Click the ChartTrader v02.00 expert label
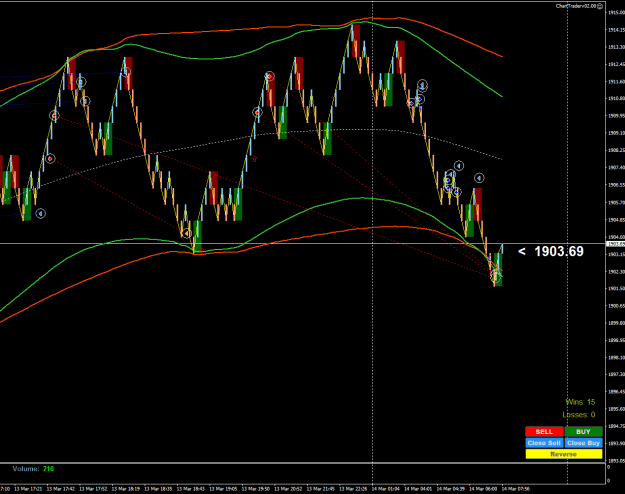 pyautogui.click(x=576, y=6)
